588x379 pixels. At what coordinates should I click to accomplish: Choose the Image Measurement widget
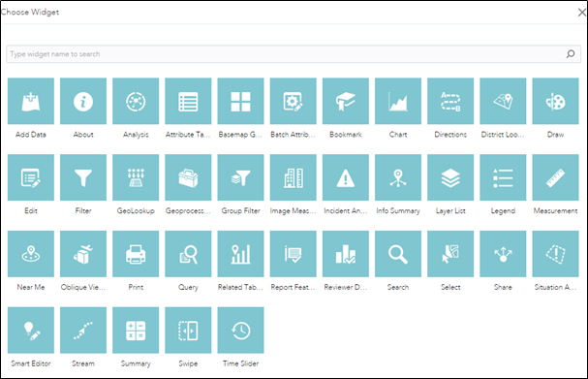click(294, 177)
